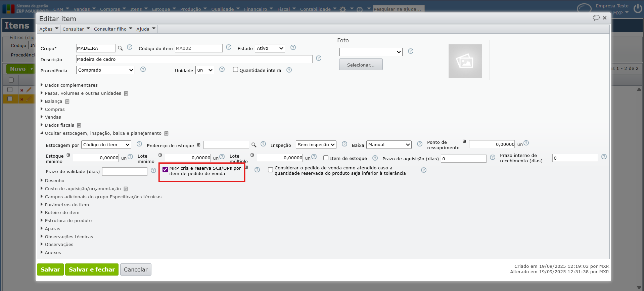Open the Procedência dropdown
This screenshot has width=644, height=291.
(x=105, y=70)
